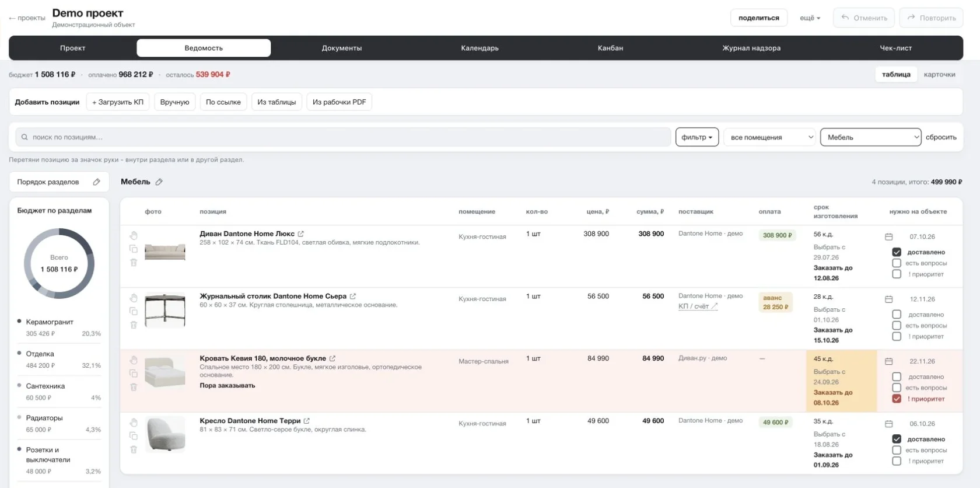
Task: Uncheck приоритет checkbox on Кровать Кевия row
Action: tap(897, 399)
